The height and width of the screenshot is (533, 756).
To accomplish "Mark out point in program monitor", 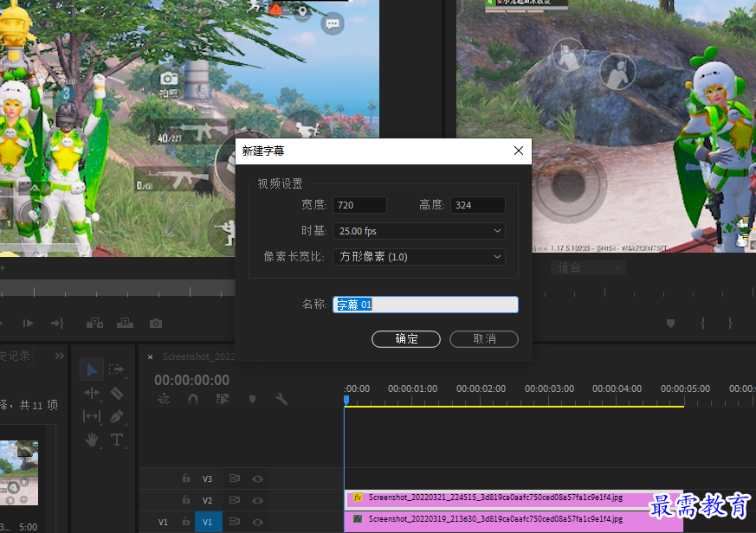I will [730, 324].
